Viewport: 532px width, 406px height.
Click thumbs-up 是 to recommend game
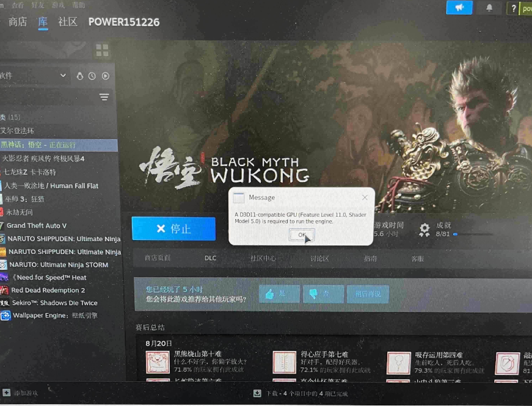(279, 294)
